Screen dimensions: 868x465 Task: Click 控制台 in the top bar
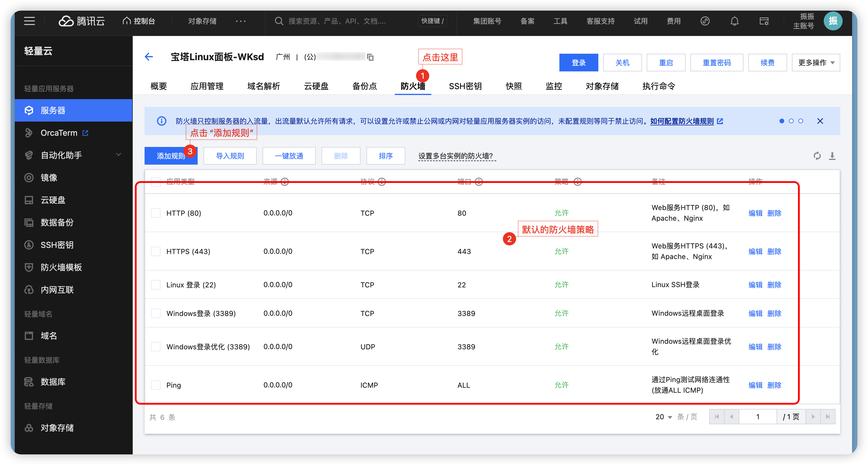pos(138,21)
